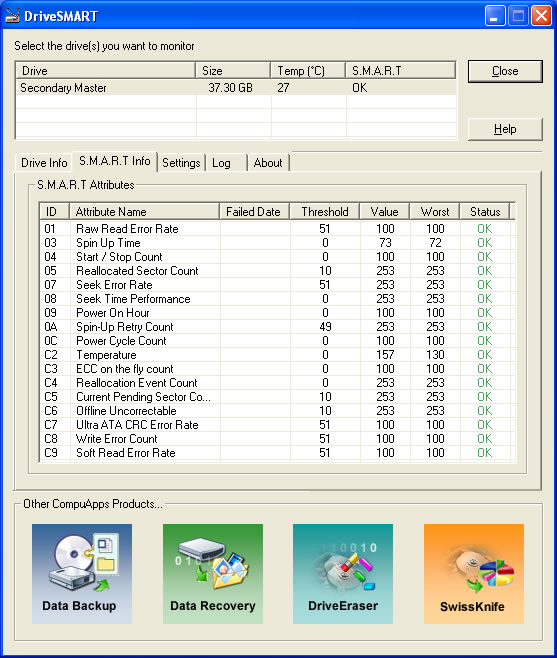
Task: Select the Reallocation Event Count attribute
Action: tap(277, 383)
